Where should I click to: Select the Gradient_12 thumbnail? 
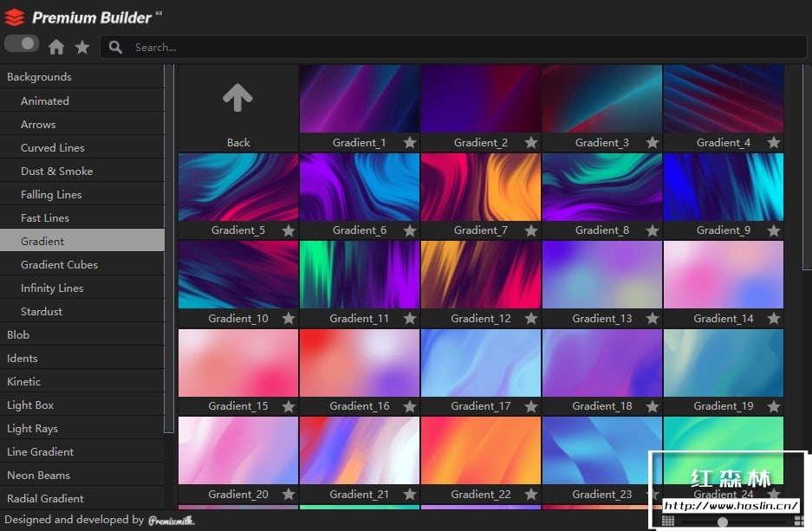click(x=481, y=275)
